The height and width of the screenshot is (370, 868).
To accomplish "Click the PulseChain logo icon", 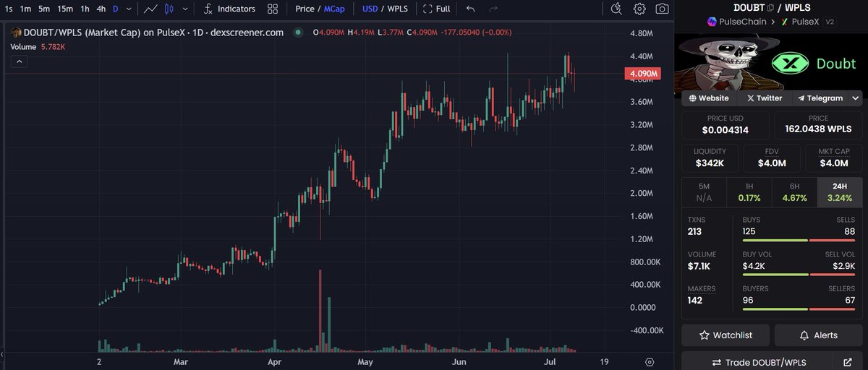I will click(x=712, y=22).
